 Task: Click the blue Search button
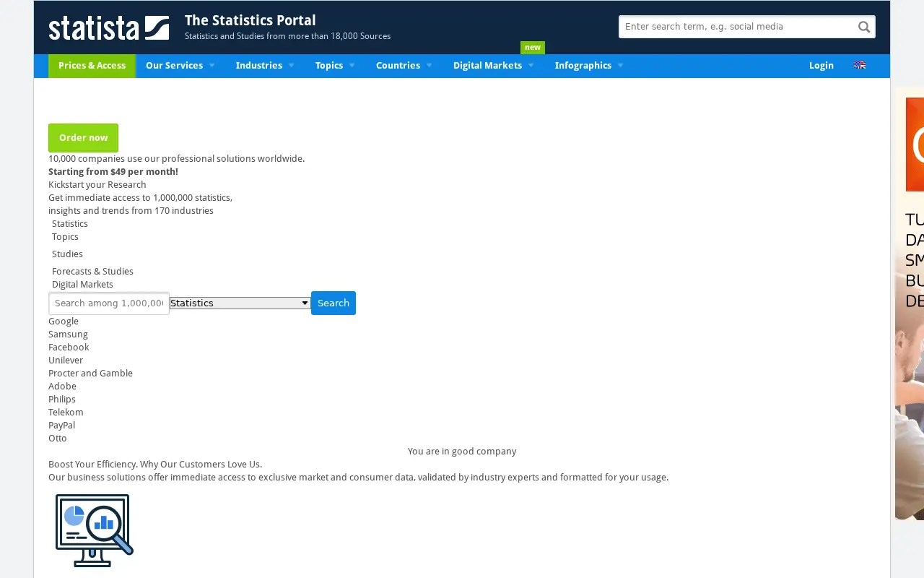tap(334, 303)
